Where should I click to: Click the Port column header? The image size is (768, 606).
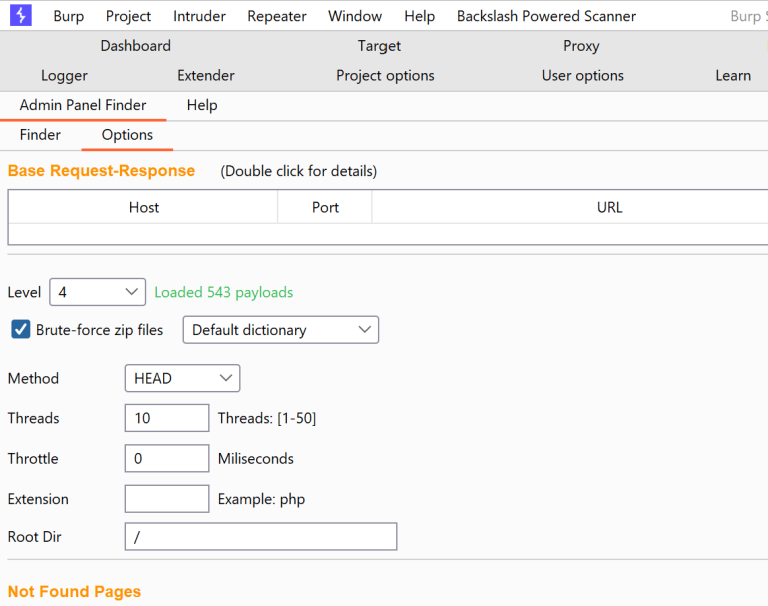point(325,207)
